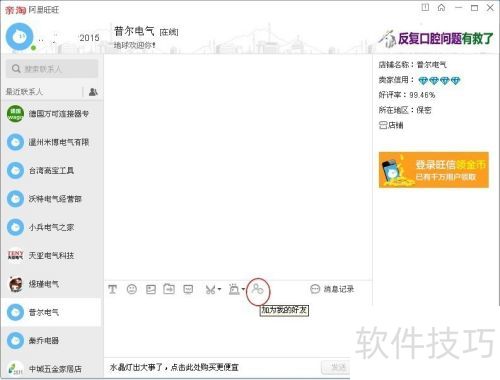Click the 店铺名称：普尔电气 text
Image resolution: width=500 pixels, height=380 pixels.
click(412, 65)
